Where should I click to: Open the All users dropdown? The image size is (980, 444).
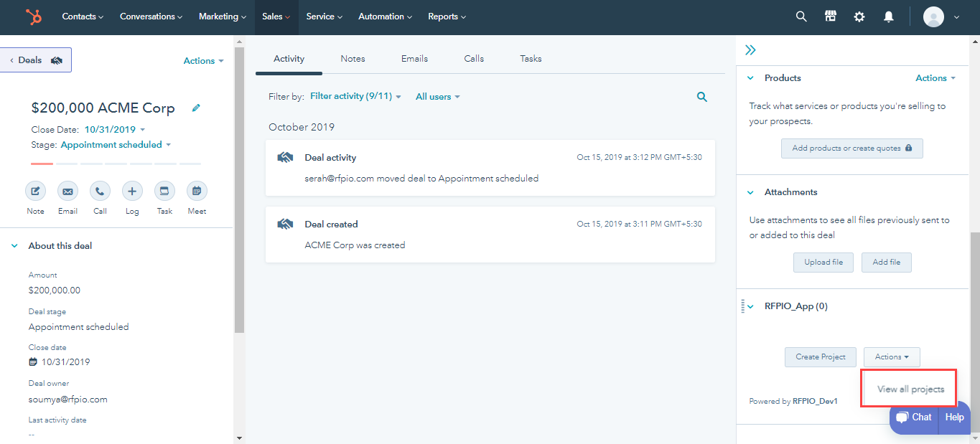pyautogui.click(x=438, y=96)
